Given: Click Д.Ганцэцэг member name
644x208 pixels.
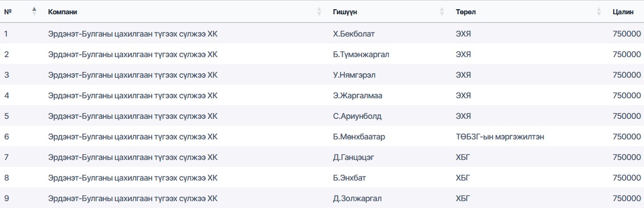Looking at the screenshot, I should click(x=353, y=157).
